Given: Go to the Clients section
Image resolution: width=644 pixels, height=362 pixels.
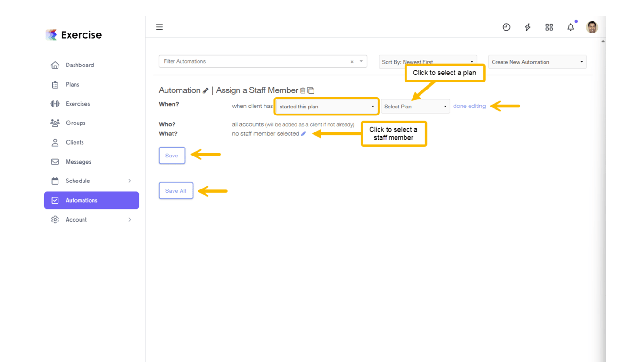Looking at the screenshot, I should coord(75,142).
